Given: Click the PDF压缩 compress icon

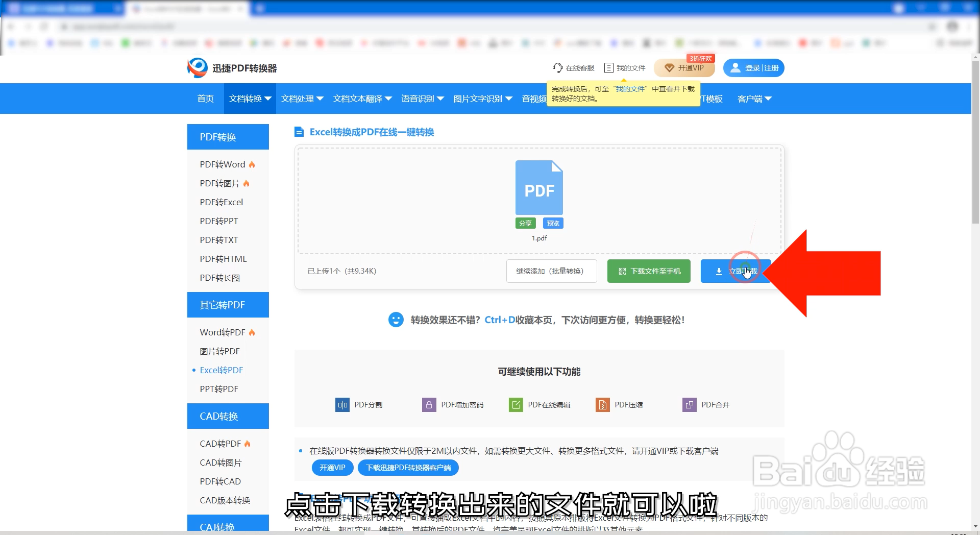Looking at the screenshot, I should 603,404.
